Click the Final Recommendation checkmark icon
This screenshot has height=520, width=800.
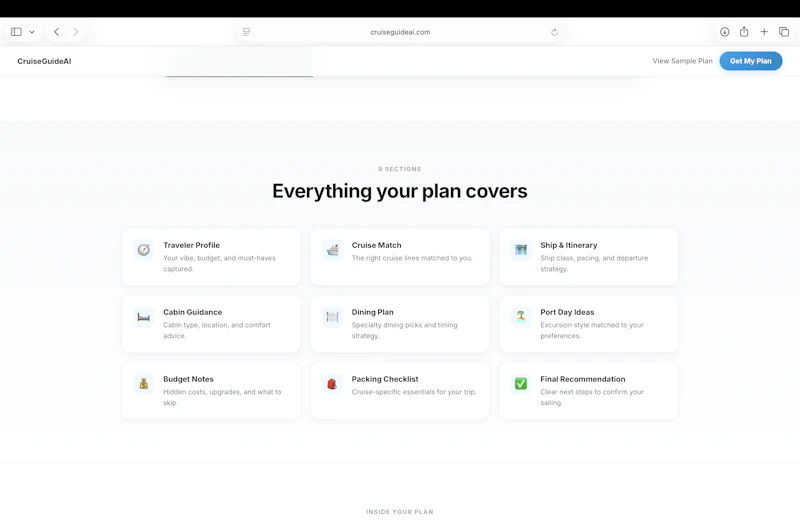(x=521, y=384)
